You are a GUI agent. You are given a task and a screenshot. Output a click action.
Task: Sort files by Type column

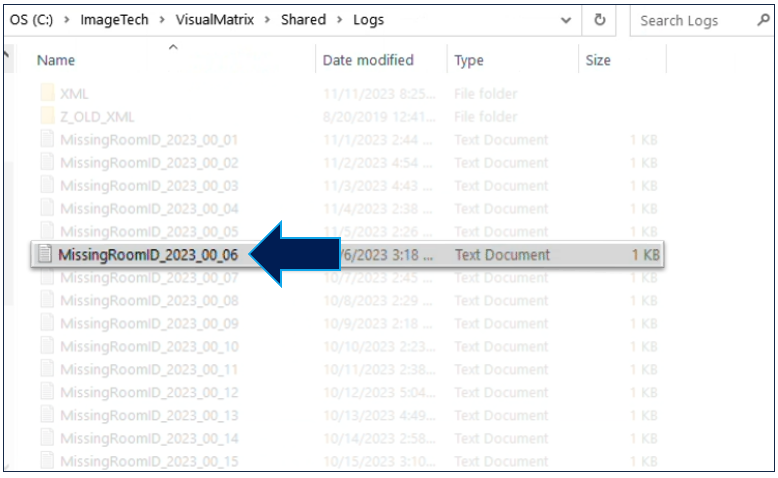[469, 61]
